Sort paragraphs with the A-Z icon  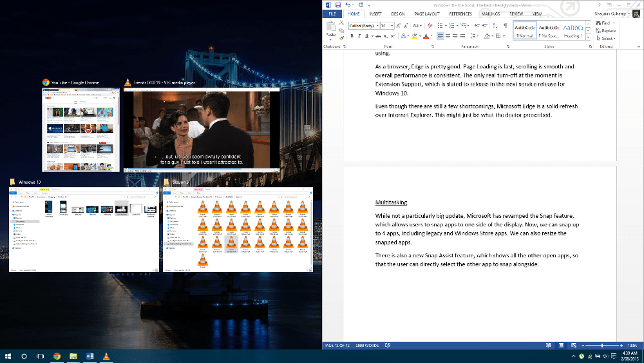pyautogui.click(x=495, y=26)
